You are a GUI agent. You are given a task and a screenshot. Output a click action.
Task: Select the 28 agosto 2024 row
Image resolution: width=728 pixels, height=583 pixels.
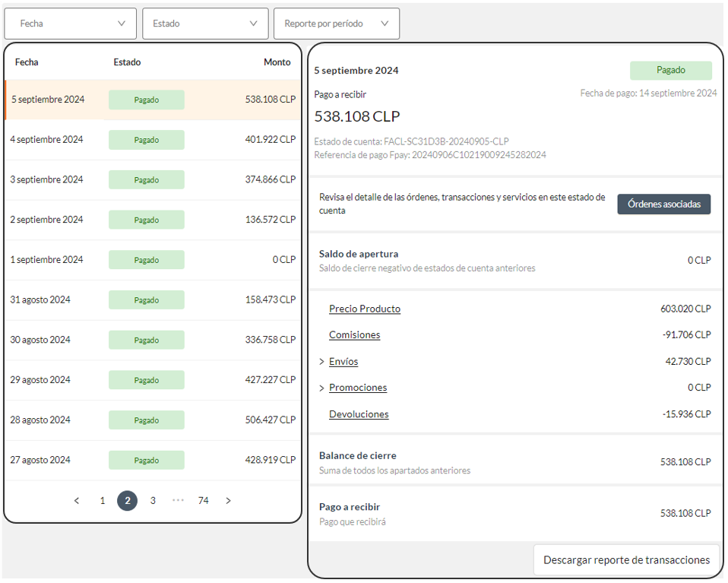pos(153,420)
